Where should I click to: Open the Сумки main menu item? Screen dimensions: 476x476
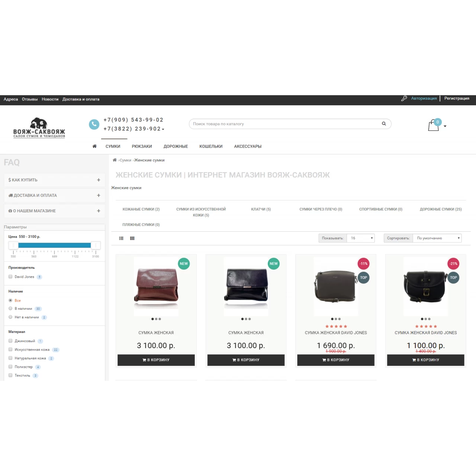point(113,147)
